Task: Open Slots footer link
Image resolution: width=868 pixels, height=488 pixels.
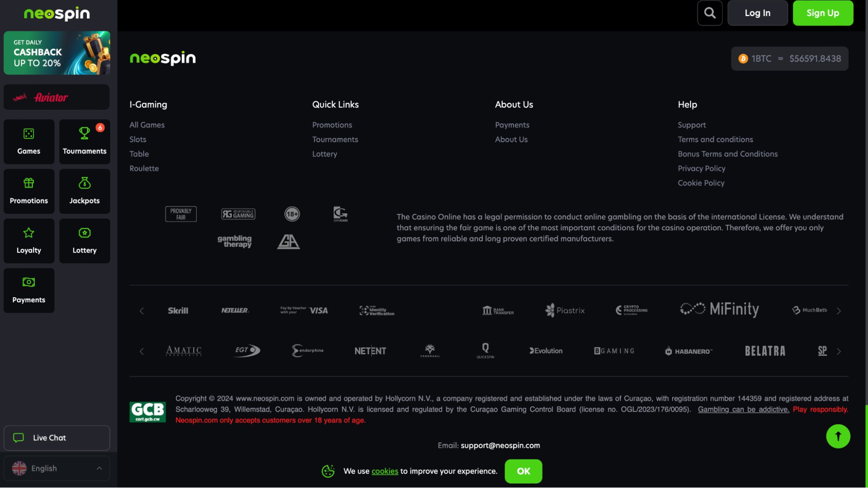Action: (x=138, y=139)
